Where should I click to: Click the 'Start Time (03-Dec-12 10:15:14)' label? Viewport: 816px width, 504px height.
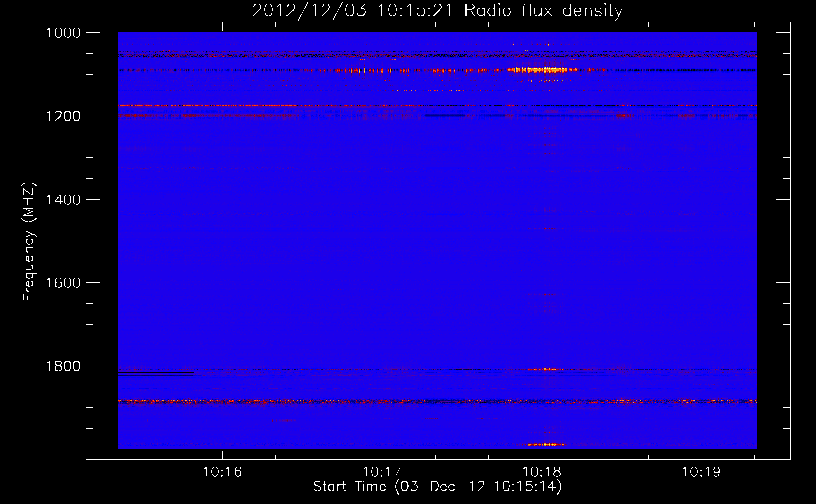[437, 487]
